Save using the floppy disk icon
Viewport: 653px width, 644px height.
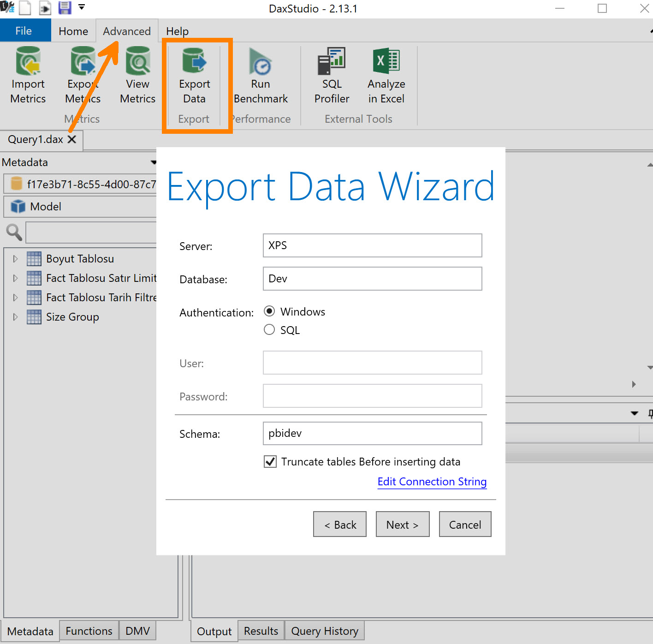[x=65, y=8]
